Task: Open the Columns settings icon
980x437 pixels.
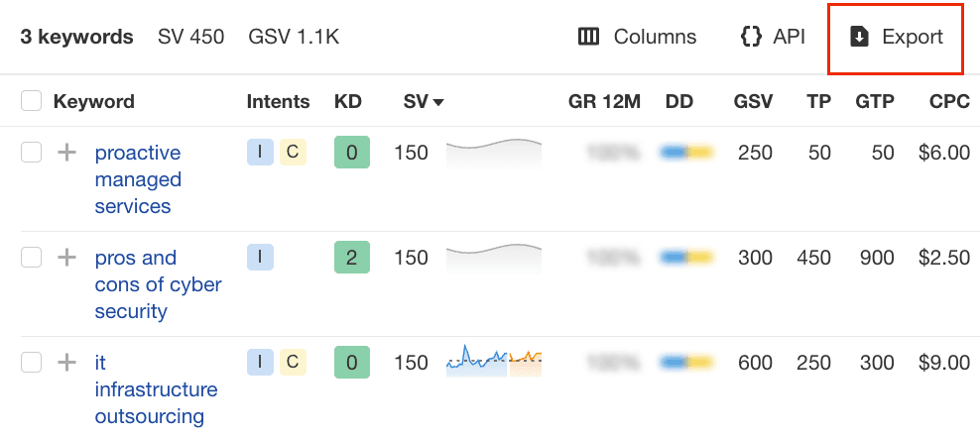Action: coord(589,38)
